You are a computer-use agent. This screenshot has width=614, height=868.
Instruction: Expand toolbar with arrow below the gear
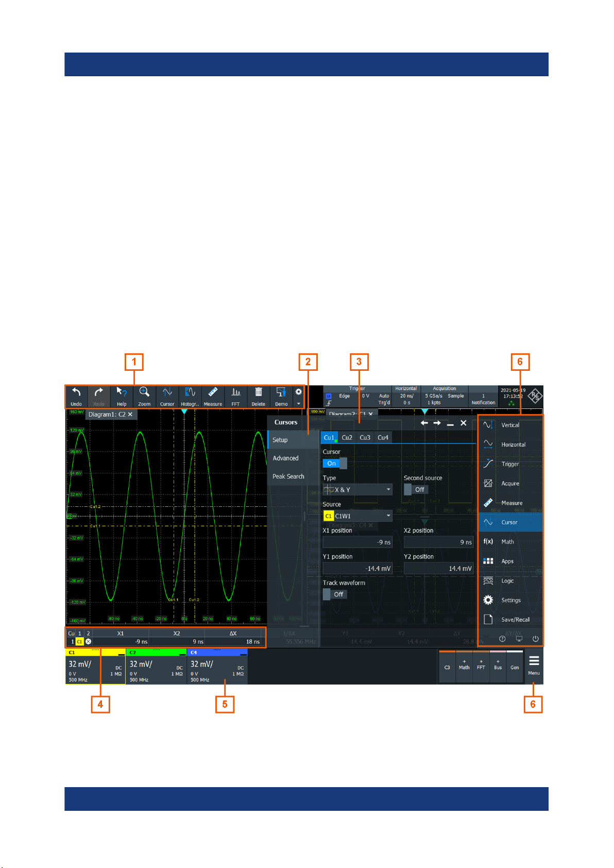click(298, 403)
